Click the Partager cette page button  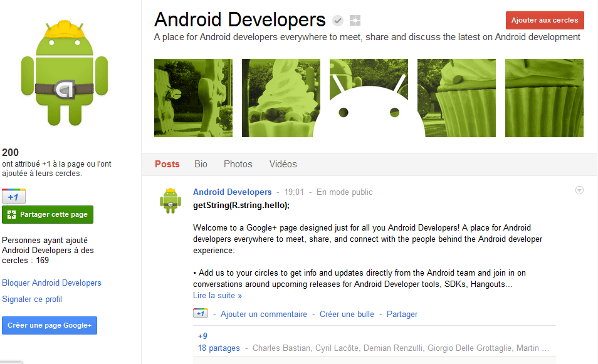[48, 215]
